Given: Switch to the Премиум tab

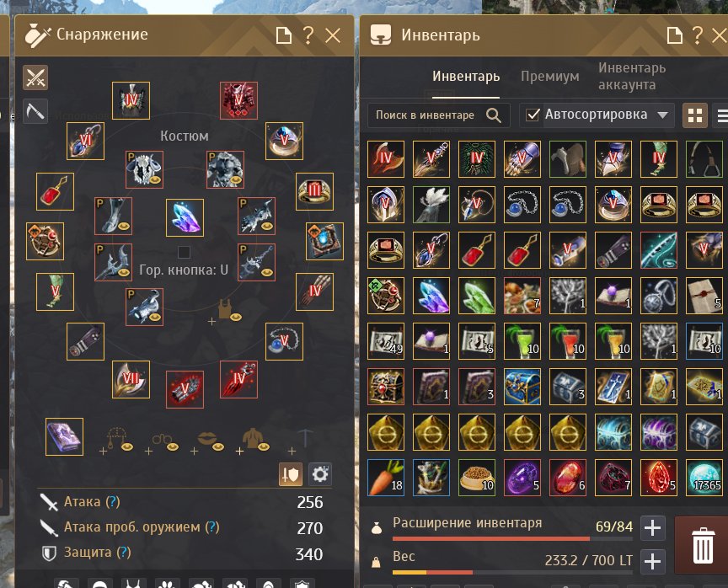Looking at the screenshot, I should pyautogui.click(x=549, y=76).
